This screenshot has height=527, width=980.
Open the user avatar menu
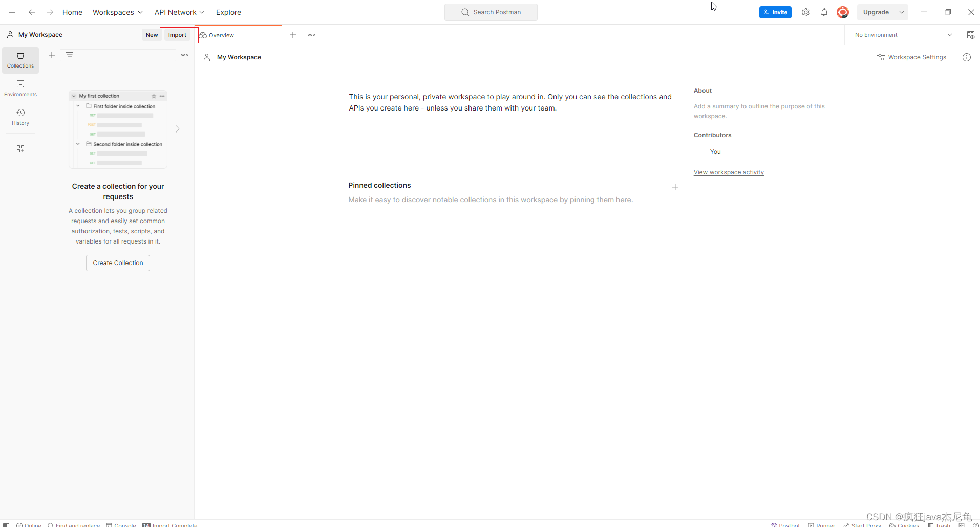point(843,12)
